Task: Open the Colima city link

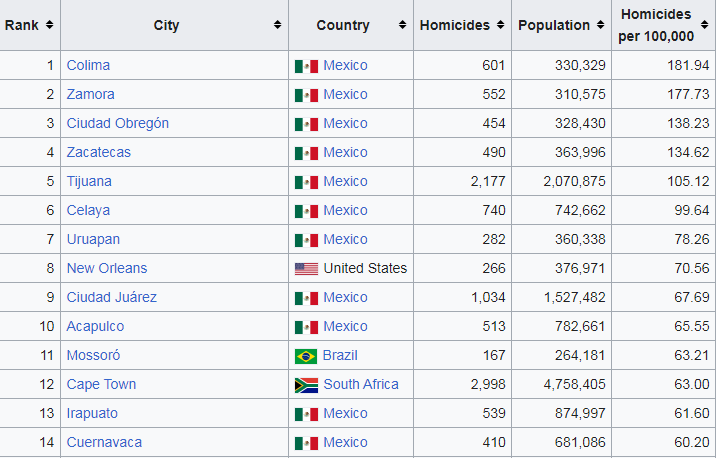Action: (x=88, y=66)
